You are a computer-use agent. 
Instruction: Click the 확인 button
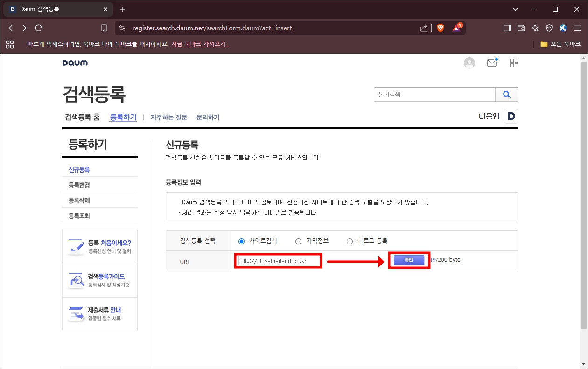pyautogui.click(x=409, y=260)
